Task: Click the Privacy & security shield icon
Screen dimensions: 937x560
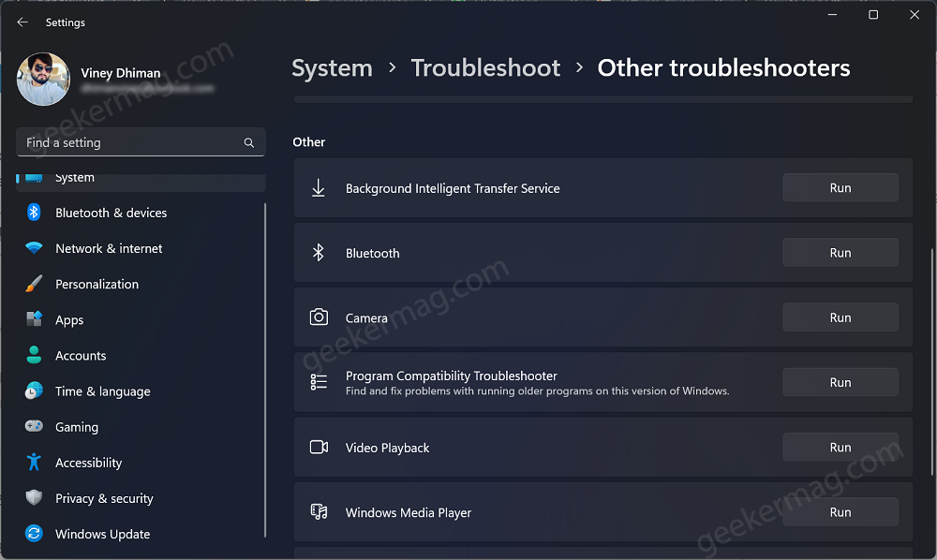Action: pos(34,498)
